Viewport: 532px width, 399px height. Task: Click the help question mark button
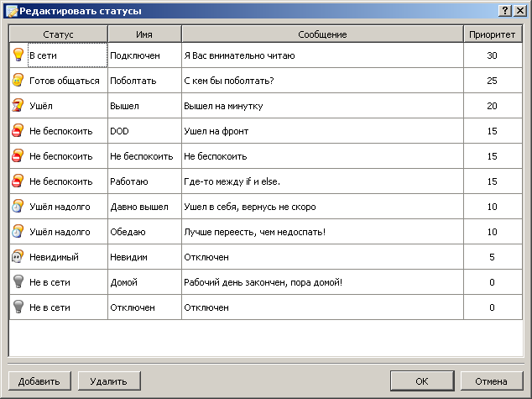click(x=506, y=11)
